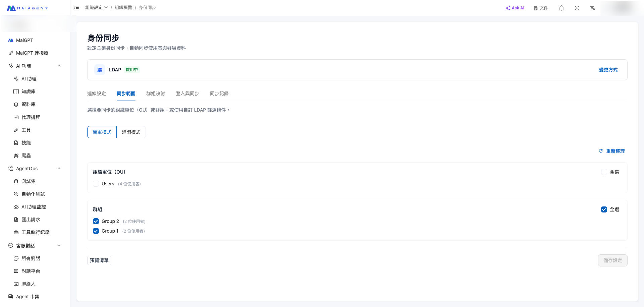
Task: Collapse the AI 功能 sidebar section
Action: [59, 66]
